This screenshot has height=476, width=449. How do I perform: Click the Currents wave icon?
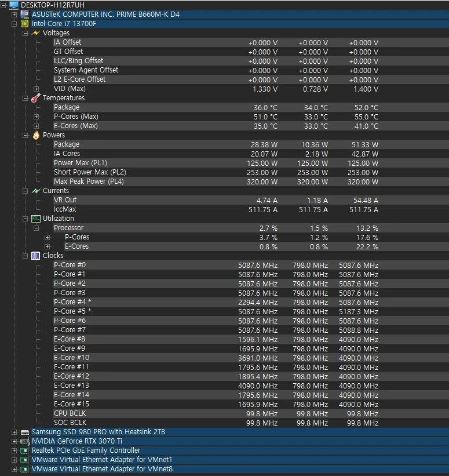point(36,191)
